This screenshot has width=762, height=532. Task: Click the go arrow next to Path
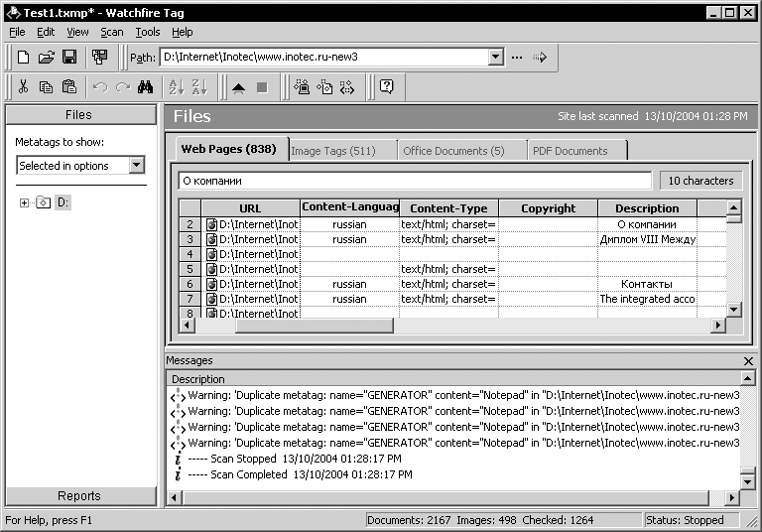tap(540, 58)
